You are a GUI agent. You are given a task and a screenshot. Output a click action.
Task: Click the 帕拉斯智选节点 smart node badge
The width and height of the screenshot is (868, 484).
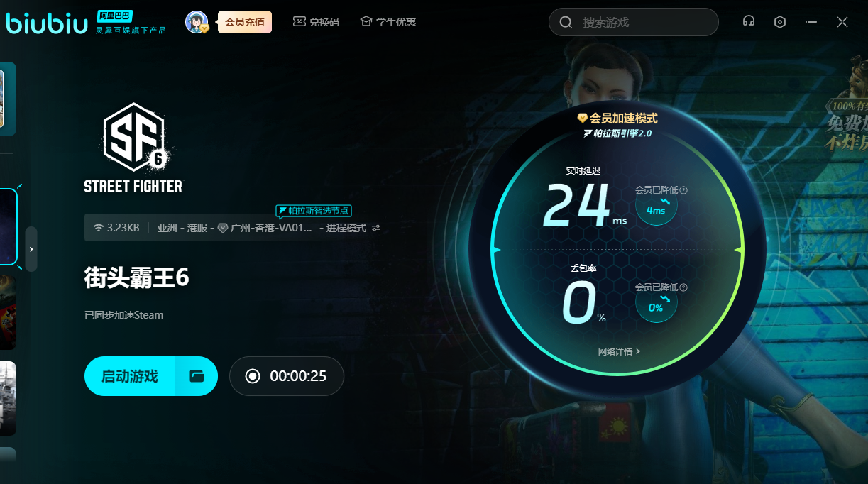(314, 211)
